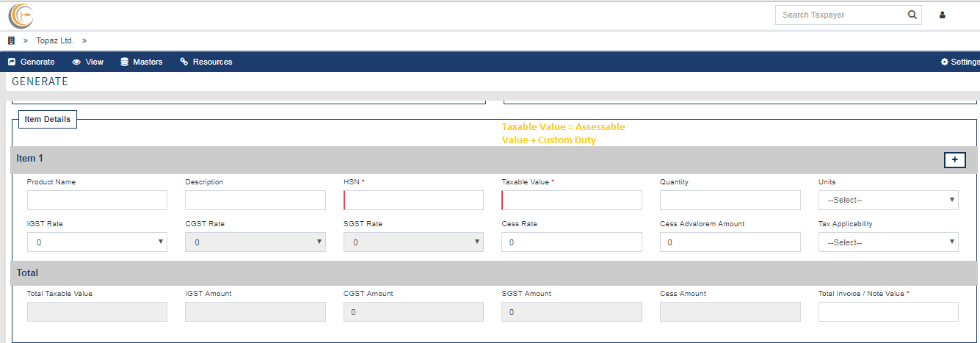The image size is (980, 343).
Task: Focus the Search Taxpayer field
Action: point(839,15)
